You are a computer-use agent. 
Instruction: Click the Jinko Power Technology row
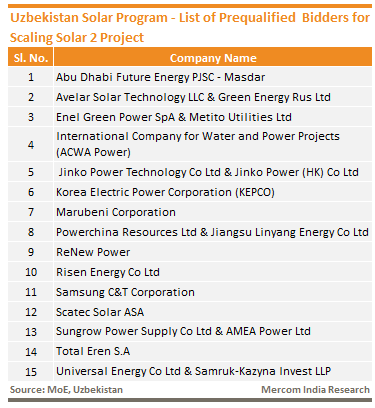coord(190,172)
